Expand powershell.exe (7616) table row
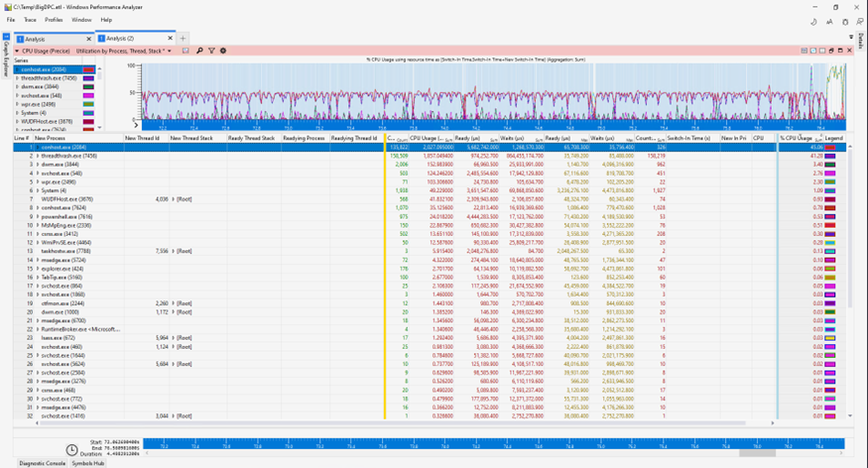 (38, 217)
